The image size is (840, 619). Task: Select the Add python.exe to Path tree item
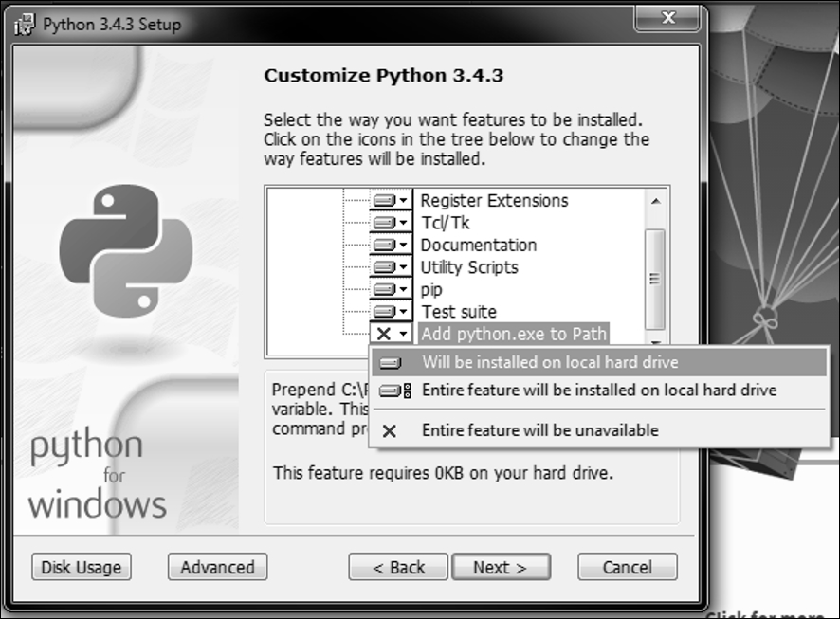[x=513, y=334]
